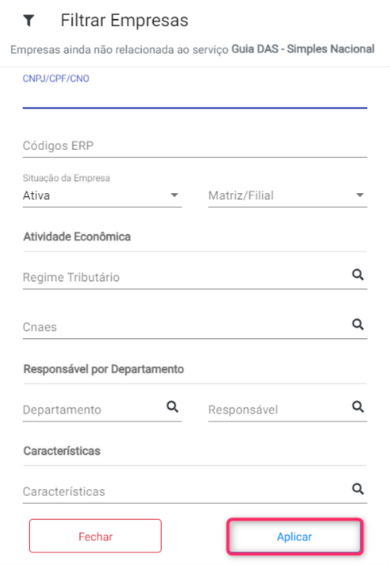Click the Departamento text field
The height and width of the screenshot is (565, 390).
[93, 410]
